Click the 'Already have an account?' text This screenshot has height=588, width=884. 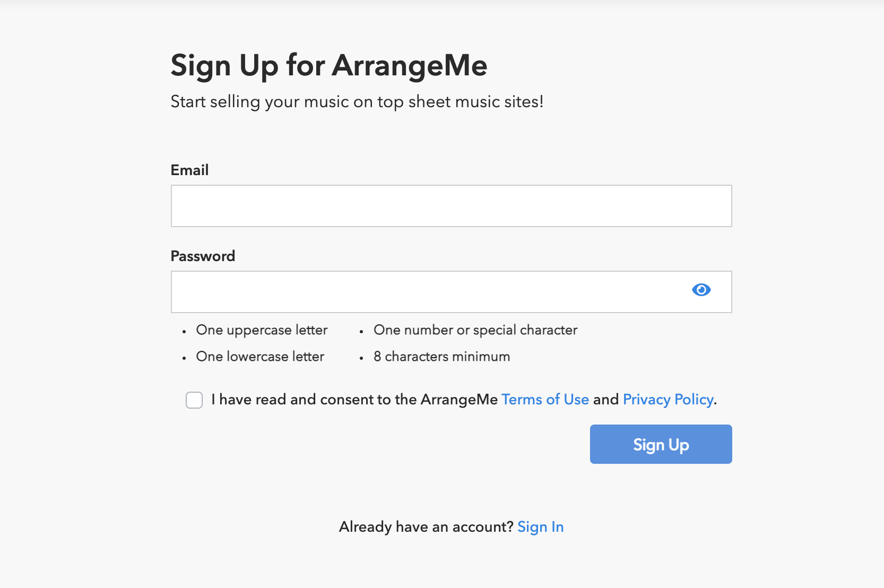[x=426, y=527]
